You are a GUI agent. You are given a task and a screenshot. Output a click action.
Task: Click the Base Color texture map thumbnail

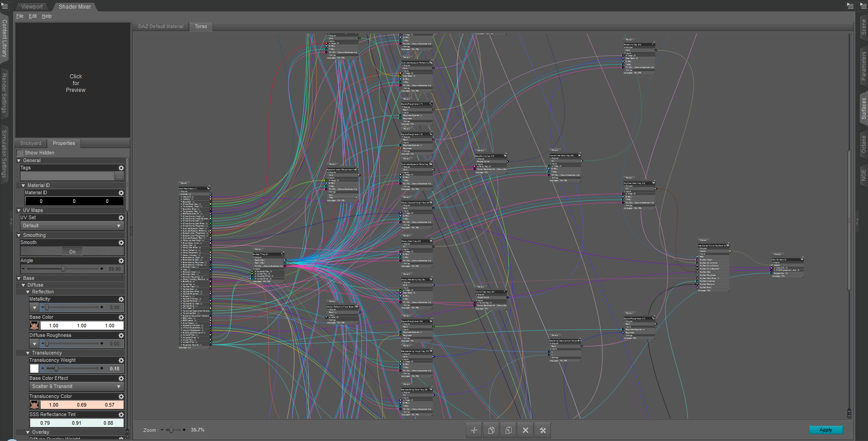click(x=34, y=326)
